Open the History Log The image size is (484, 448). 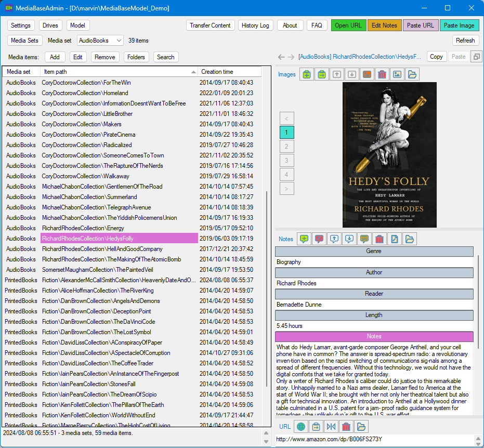click(255, 25)
